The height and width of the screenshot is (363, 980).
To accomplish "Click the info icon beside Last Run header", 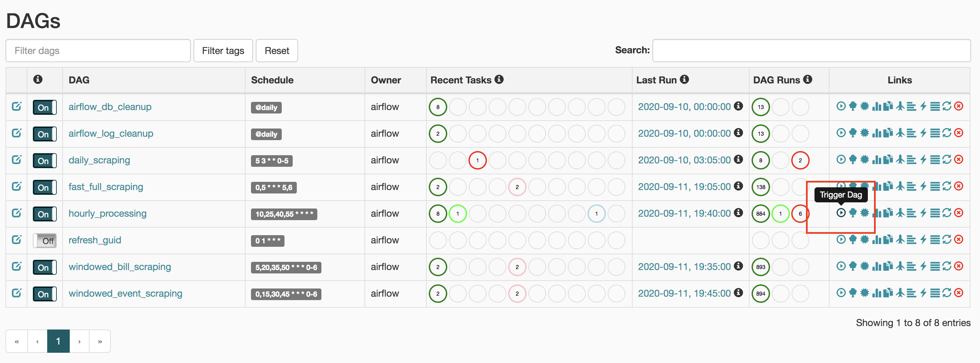I will click(684, 79).
